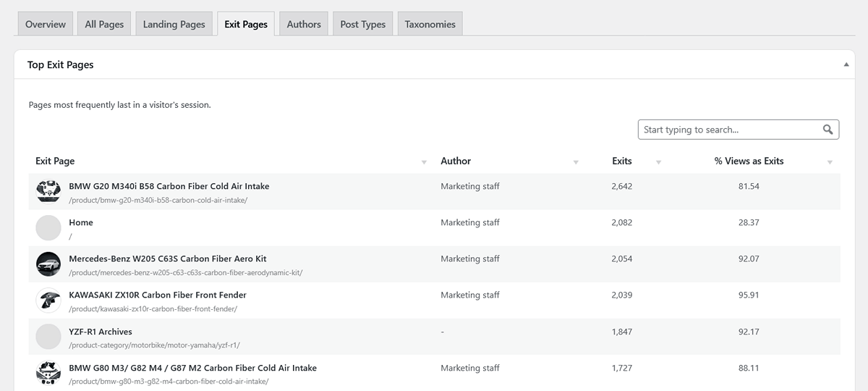Click the Exit Page column header
The width and height of the screenshot is (868, 391).
(x=55, y=161)
